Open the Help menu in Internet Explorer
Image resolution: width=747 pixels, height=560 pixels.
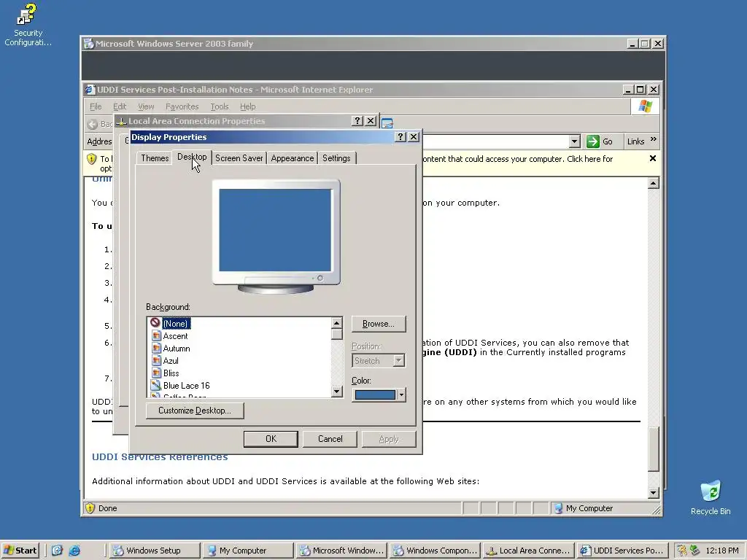click(x=248, y=106)
